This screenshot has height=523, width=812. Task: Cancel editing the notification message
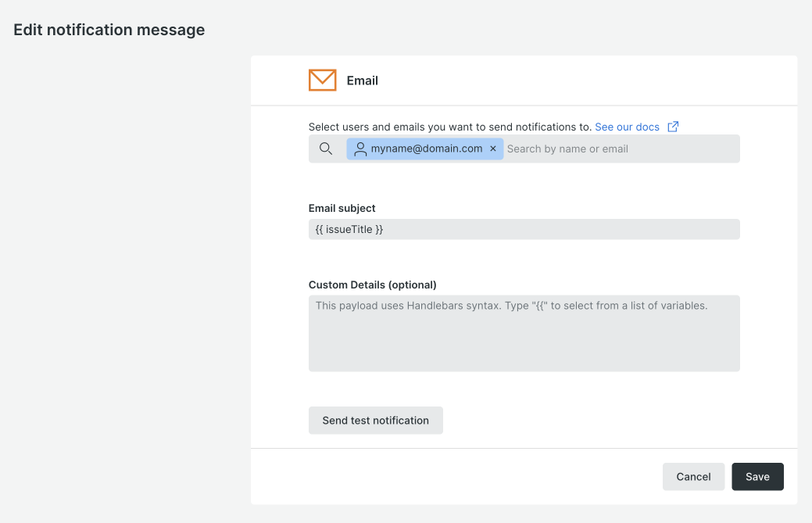click(693, 476)
